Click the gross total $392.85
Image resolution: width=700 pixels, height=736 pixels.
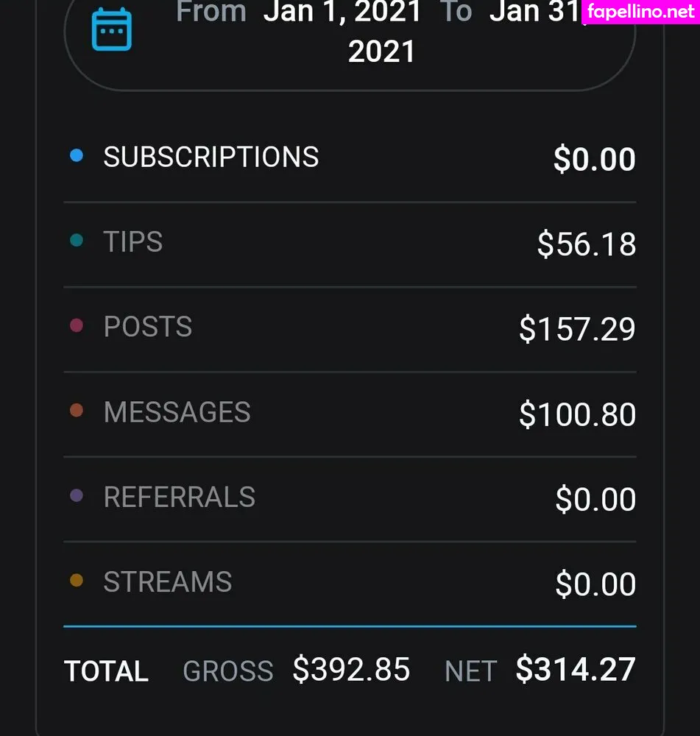tap(351, 670)
